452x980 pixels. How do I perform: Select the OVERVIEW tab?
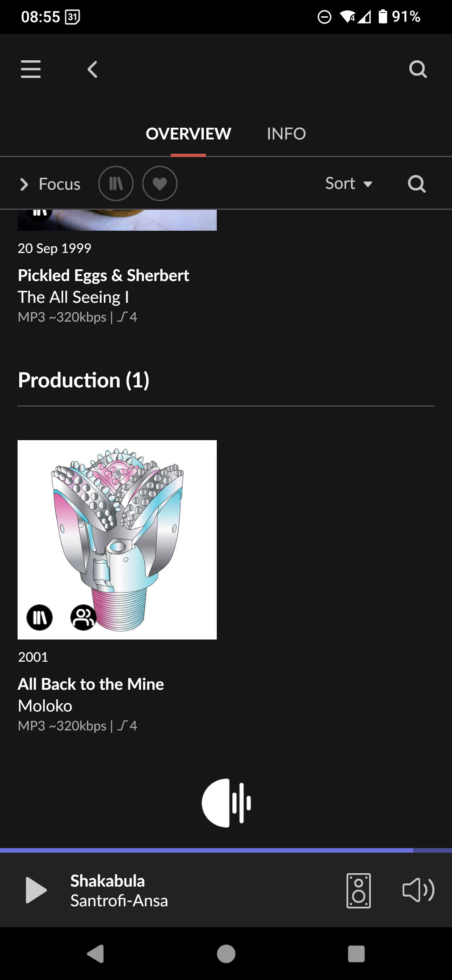[x=188, y=134]
